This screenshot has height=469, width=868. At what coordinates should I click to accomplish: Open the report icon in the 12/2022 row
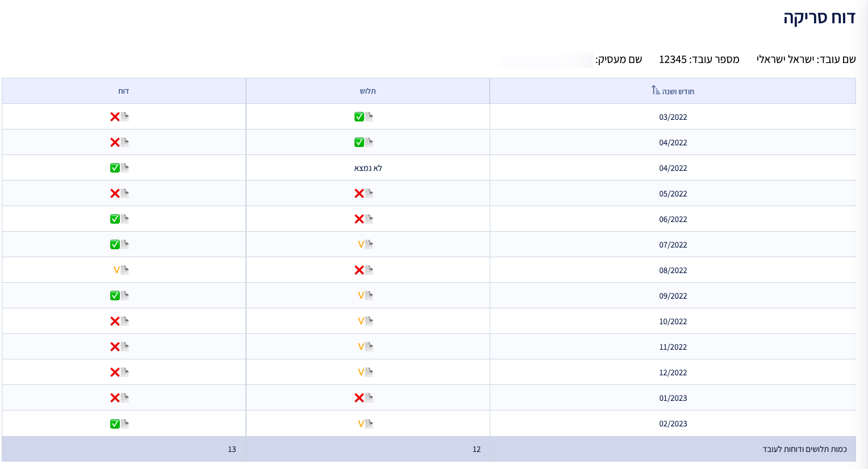click(119, 372)
